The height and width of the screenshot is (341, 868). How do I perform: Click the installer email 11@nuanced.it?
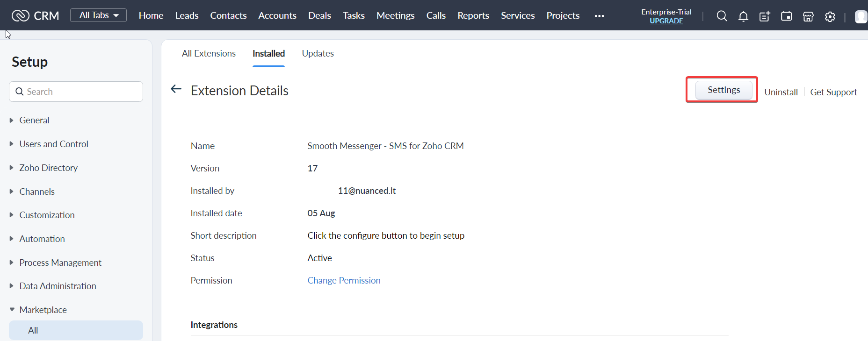point(367,191)
